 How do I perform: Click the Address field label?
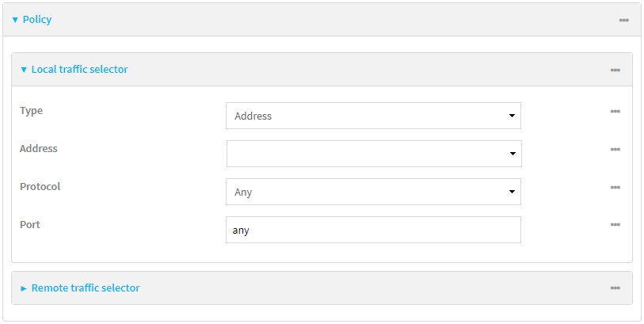[39, 149]
